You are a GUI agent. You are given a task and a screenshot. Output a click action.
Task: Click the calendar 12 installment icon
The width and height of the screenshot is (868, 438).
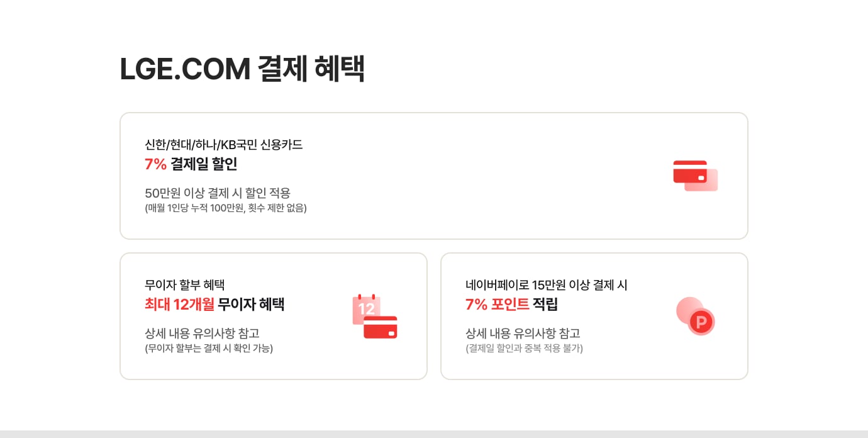(x=374, y=316)
